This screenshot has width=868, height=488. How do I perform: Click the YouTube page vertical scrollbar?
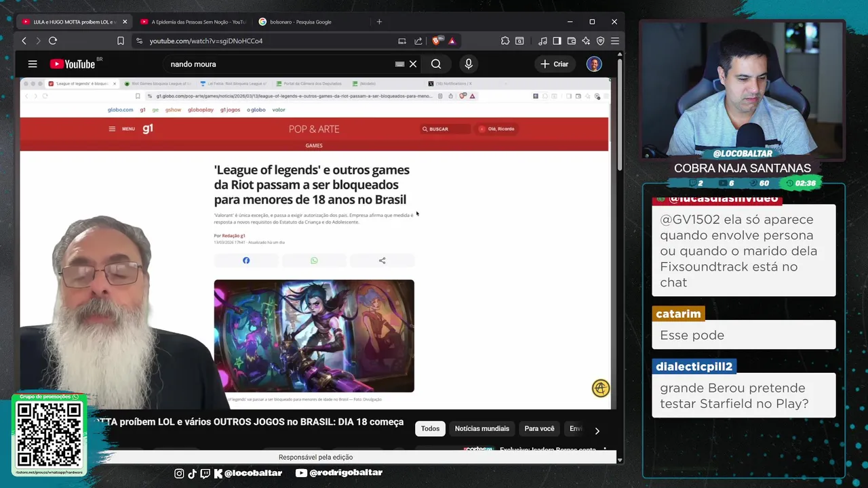point(620,115)
